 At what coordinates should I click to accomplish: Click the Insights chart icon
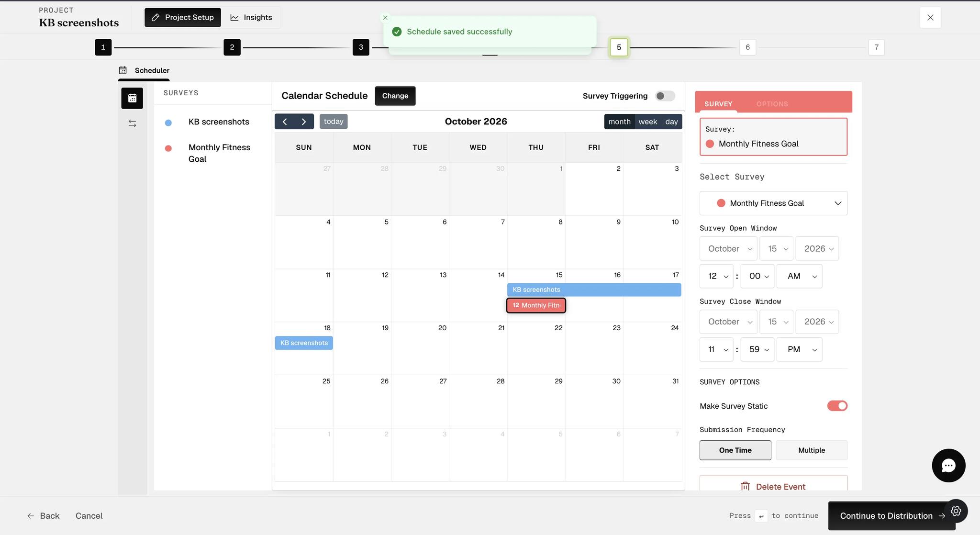[x=234, y=17]
